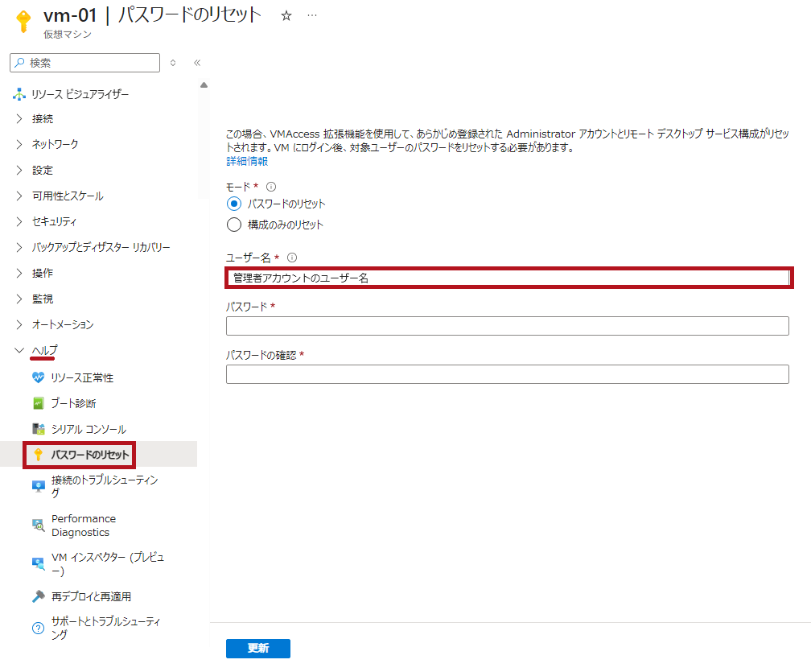
Task: Select the パスワードのリセット radio button
Action: click(x=234, y=204)
